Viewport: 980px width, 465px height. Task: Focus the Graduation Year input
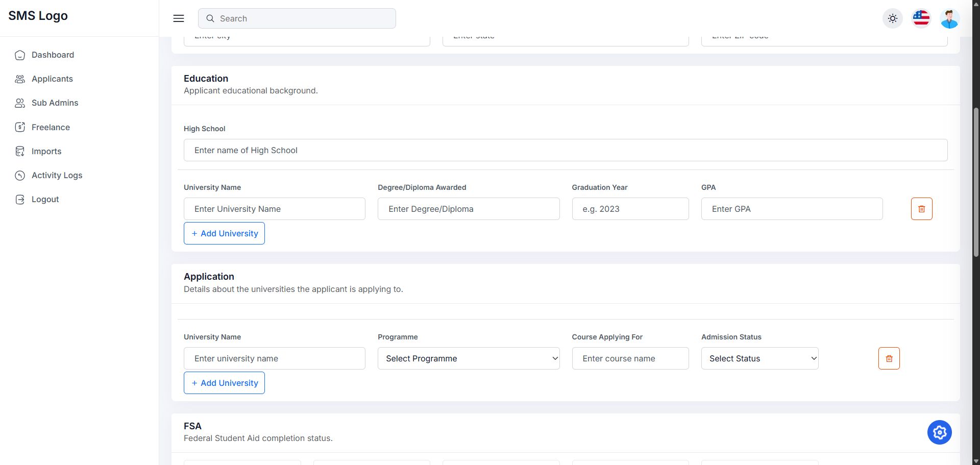(x=630, y=209)
